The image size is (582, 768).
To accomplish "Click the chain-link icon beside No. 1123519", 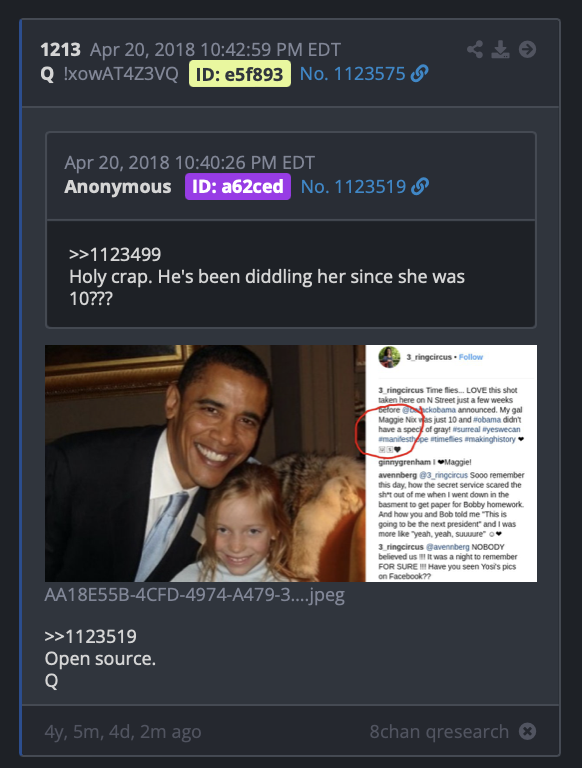I will [420, 187].
